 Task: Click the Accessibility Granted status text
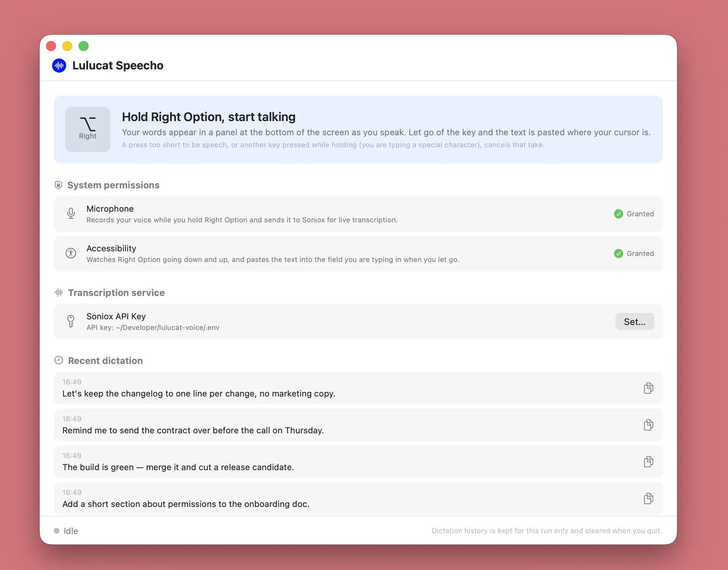[x=640, y=253]
